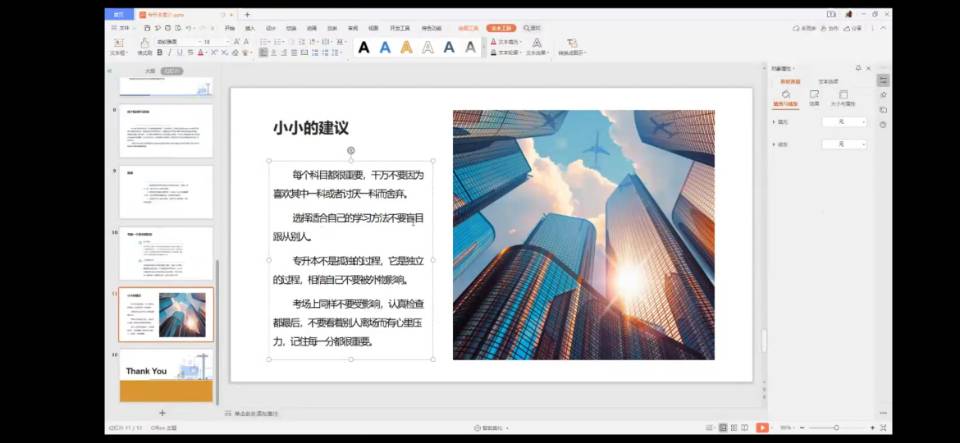Start slideshow with orange play button

pos(762,427)
